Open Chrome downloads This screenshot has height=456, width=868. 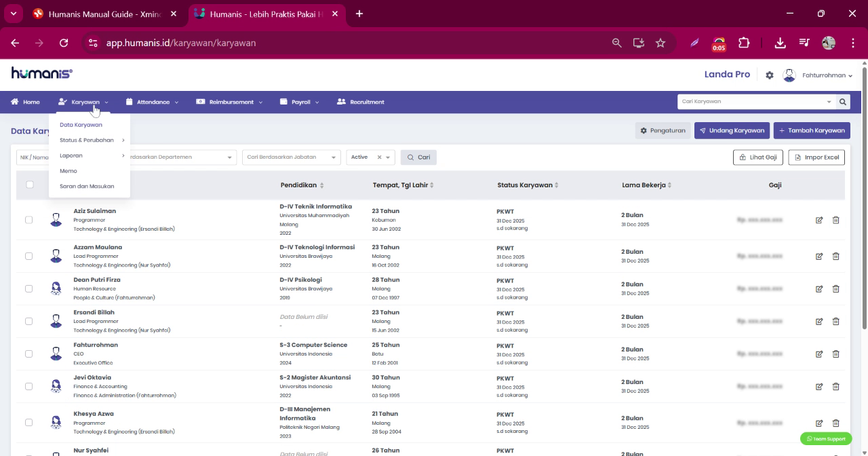pos(780,43)
